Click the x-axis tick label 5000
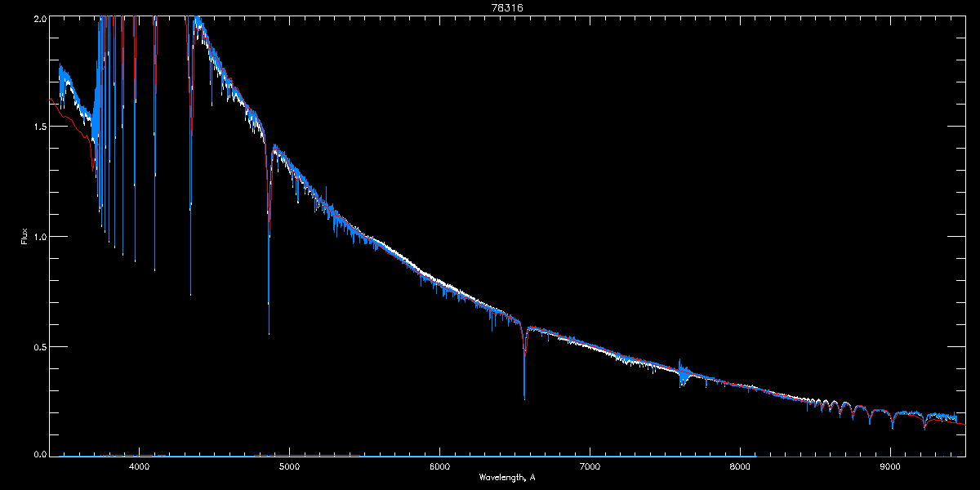The image size is (980, 490). pyautogui.click(x=289, y=467)
